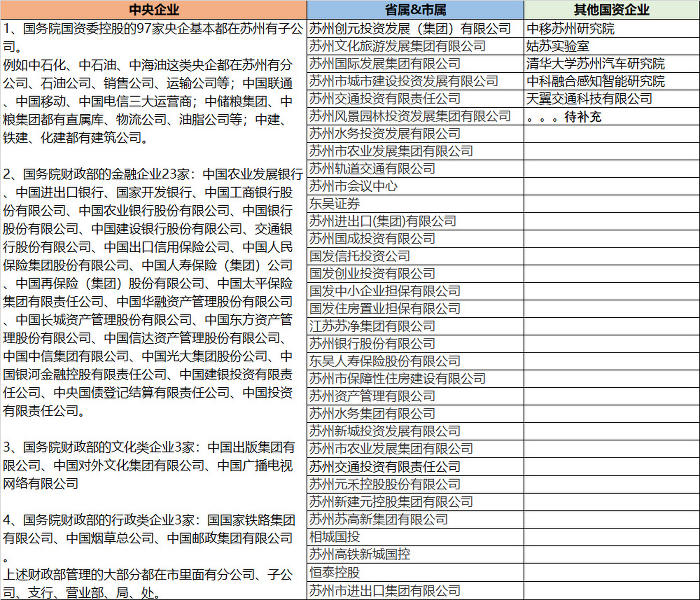Image resolution: width=700 pixels, height=600 pixels.
Task: Click the 苏州水务集团有限公司 cell
Action: 415,413
